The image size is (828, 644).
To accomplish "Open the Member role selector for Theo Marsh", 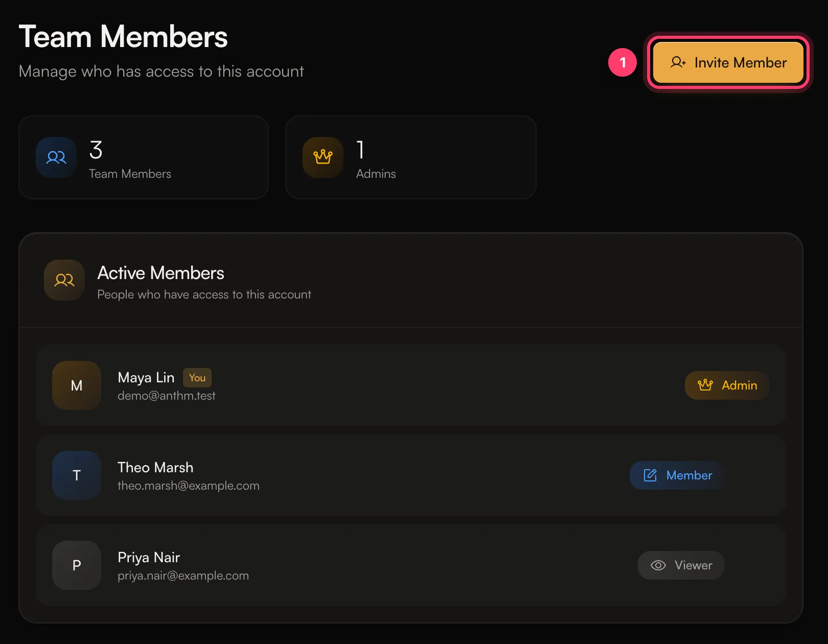I will [x=678, y=475].
